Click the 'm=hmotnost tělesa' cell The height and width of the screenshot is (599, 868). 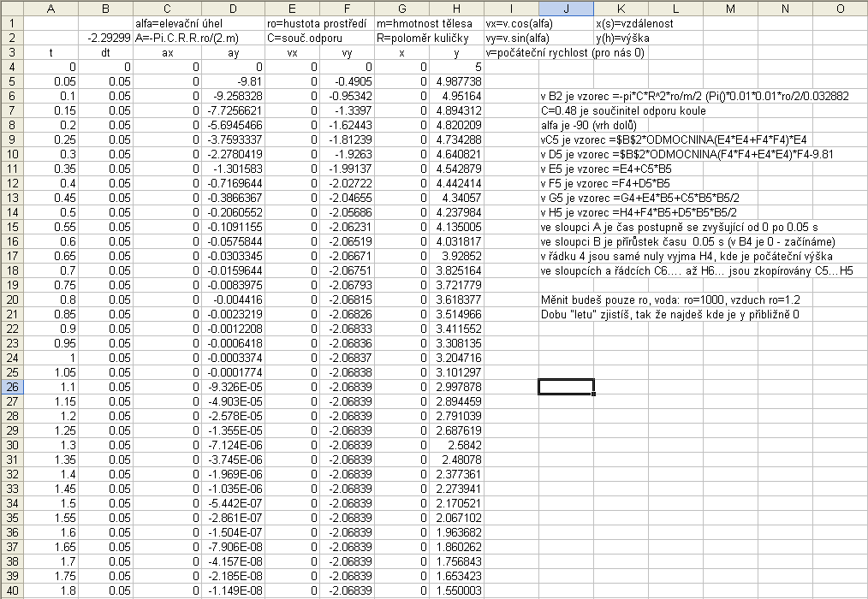pyautogui.click(x=401, y=23)
